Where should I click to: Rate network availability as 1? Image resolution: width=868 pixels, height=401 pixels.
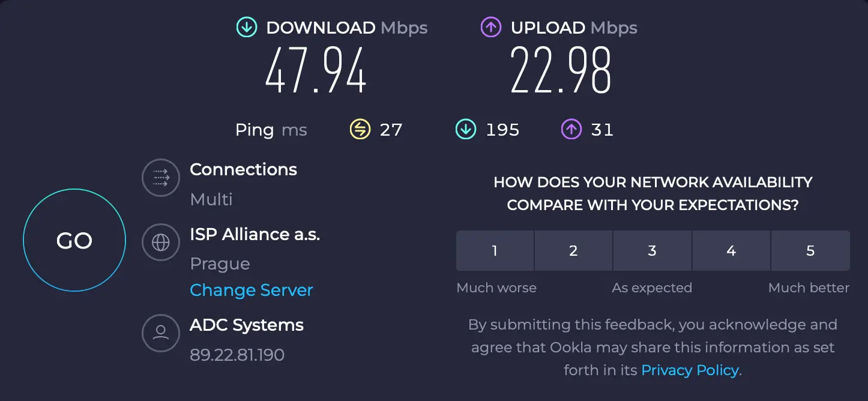pyautogui.click(x=495, y=251)
